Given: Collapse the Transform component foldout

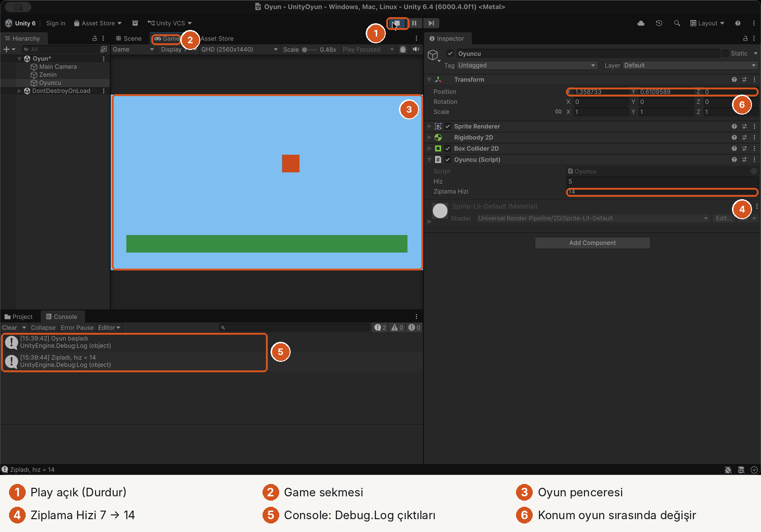Looking at the screenshot, I should click(x=429, y=79).
